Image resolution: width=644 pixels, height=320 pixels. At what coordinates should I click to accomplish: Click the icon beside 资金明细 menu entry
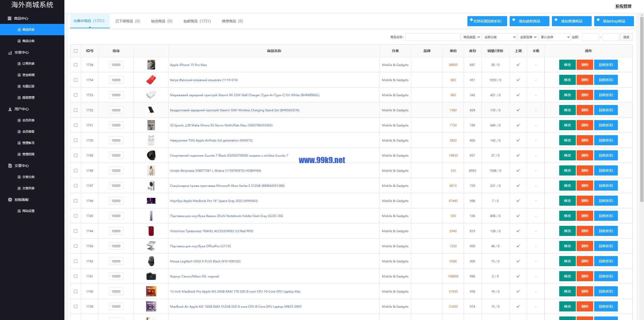click(x=19, y=75)
